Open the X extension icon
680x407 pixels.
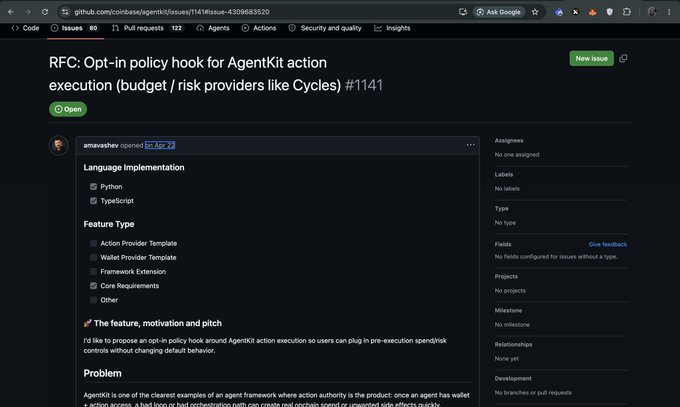point(575,12)
